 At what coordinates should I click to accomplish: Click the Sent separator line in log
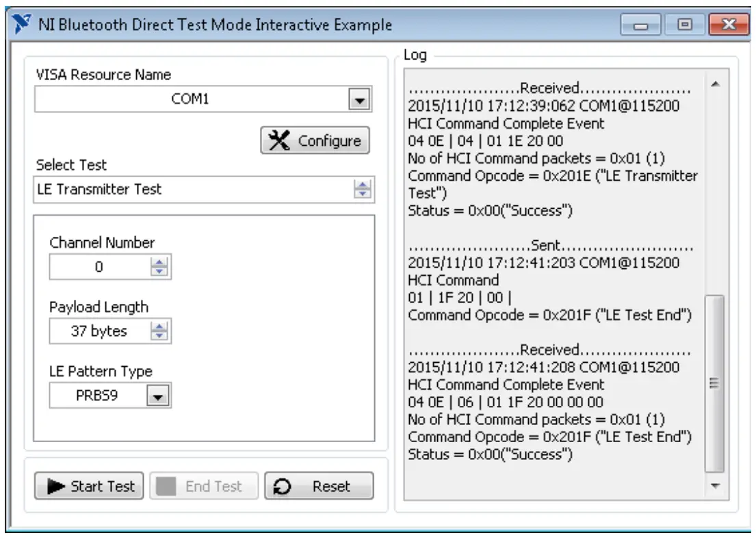click(550, 246)
